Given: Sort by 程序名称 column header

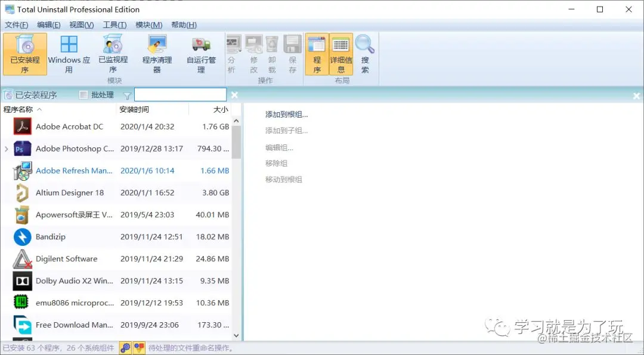Looking at the screenshot, I should [x=18, y=109].
